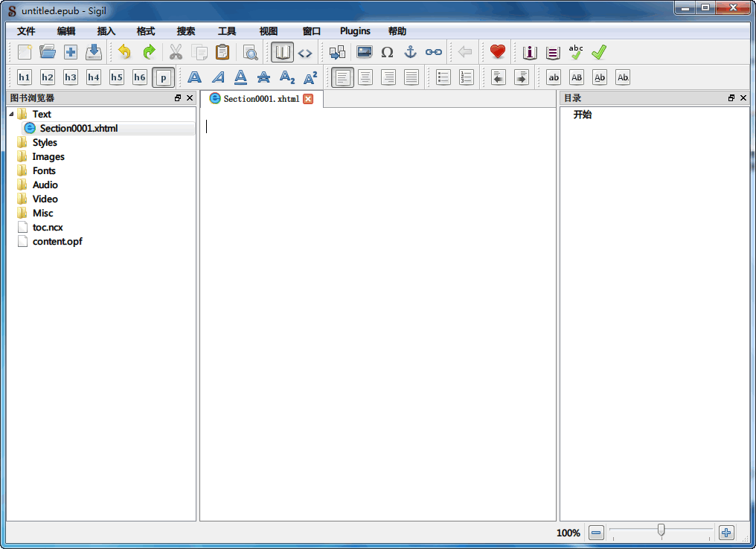Screen dimensions: 756x549
Task: Insert special character Omega
Action: click(x=387, y=52)
